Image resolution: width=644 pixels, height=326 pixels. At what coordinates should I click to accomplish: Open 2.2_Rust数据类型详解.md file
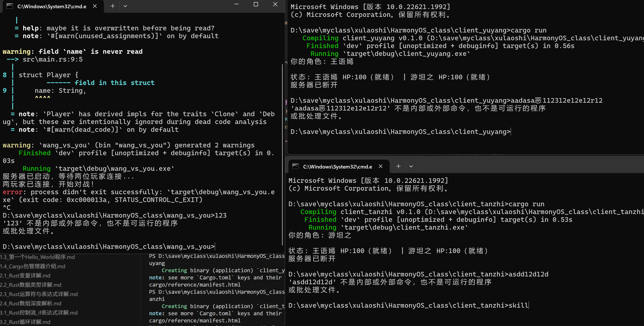pyautogui.click(x=31, y=285)
